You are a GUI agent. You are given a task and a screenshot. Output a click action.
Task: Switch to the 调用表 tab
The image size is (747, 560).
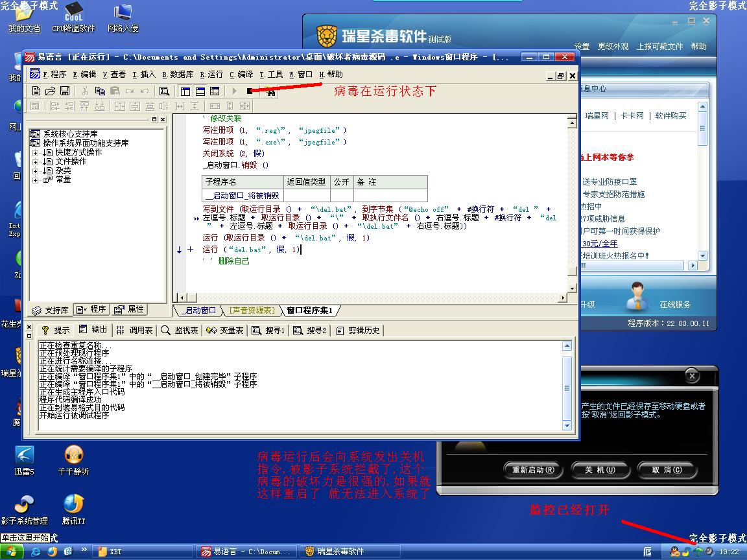pyautogui.click(x=135, y=330)
